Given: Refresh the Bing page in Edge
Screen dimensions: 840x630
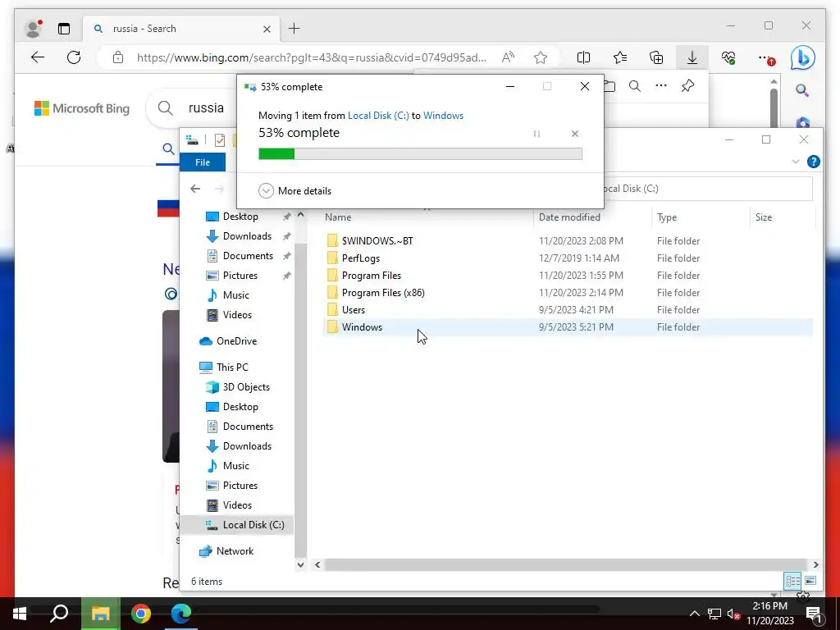Looking at the screenshot, I should [x=74, y=57].
